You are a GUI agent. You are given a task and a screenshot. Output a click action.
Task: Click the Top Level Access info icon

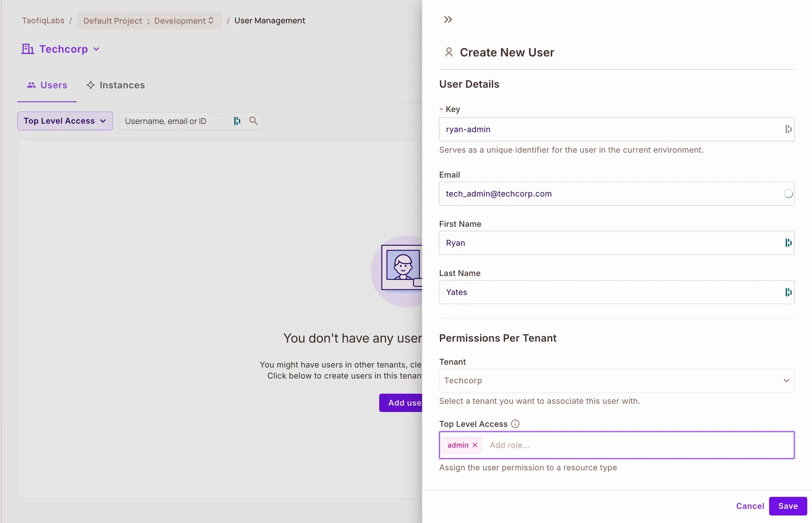pos(515,424)
